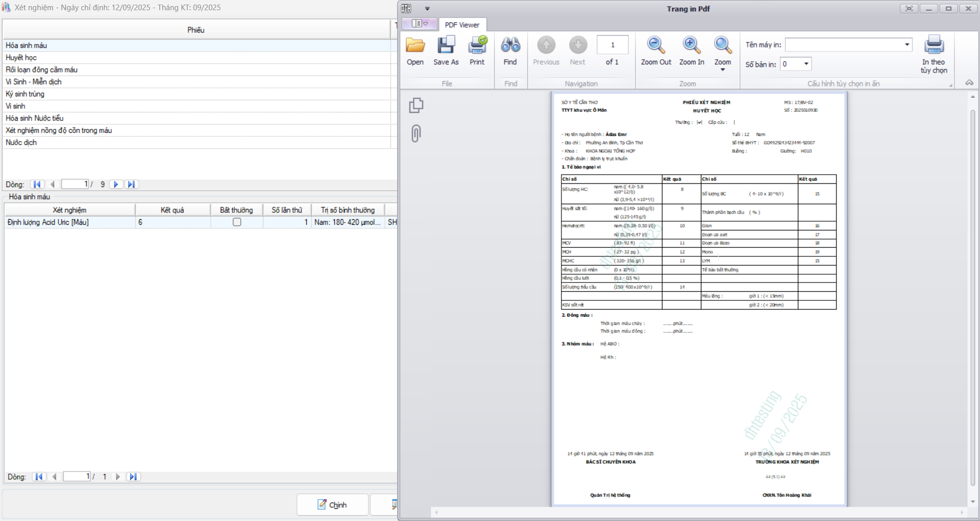Go to first record in Xét nghiệm pager

39,477
